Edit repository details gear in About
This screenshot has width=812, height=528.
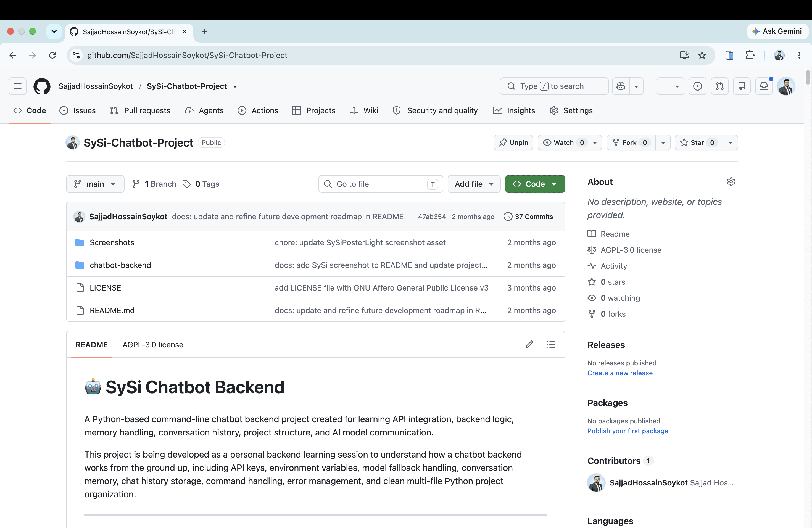tap(731, 182)
